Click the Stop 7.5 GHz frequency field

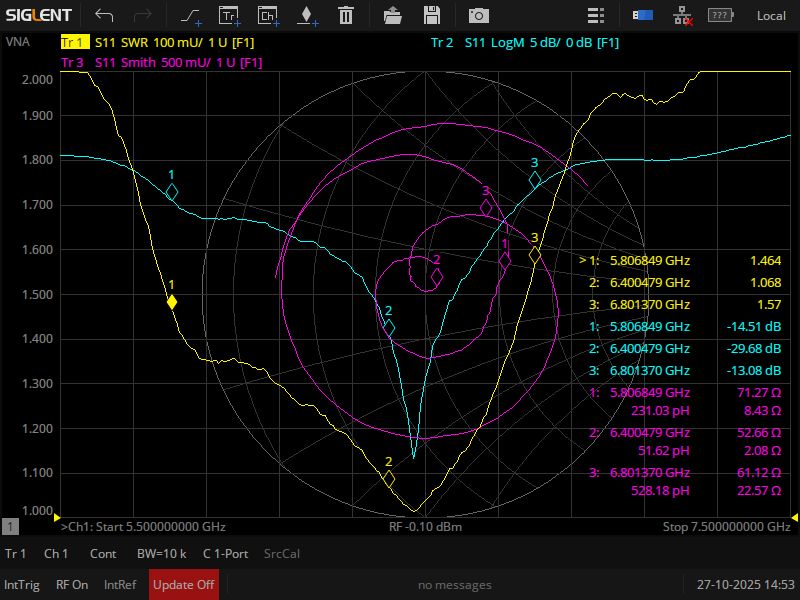[x=726, y=526]
